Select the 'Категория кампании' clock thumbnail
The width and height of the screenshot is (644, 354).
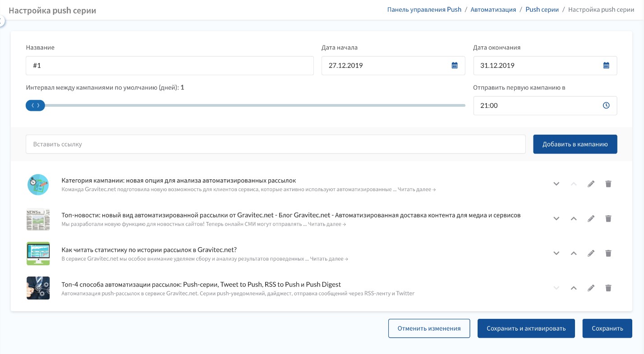tap(38, 185)
